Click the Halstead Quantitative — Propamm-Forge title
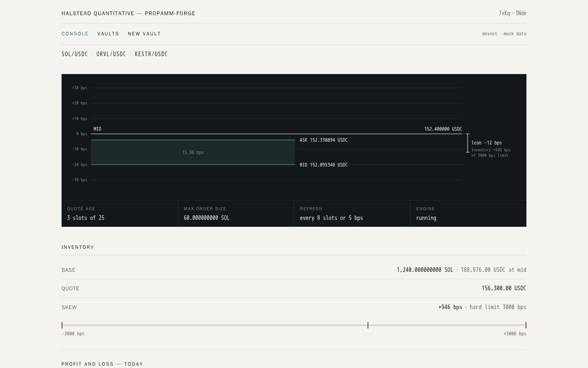Screen dimensions: 588x368 129,13
